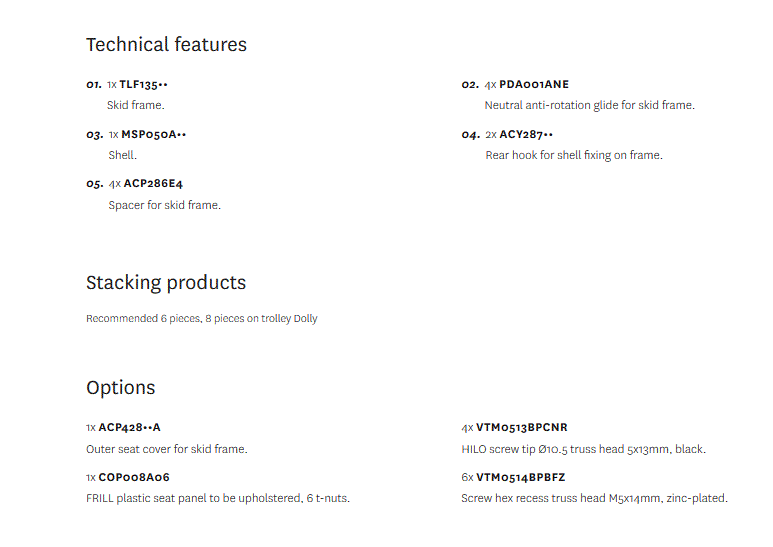This screenshot has height=547, width=773.
Task: Click the 'Skid frame.' description text
Action: point(136,105)
